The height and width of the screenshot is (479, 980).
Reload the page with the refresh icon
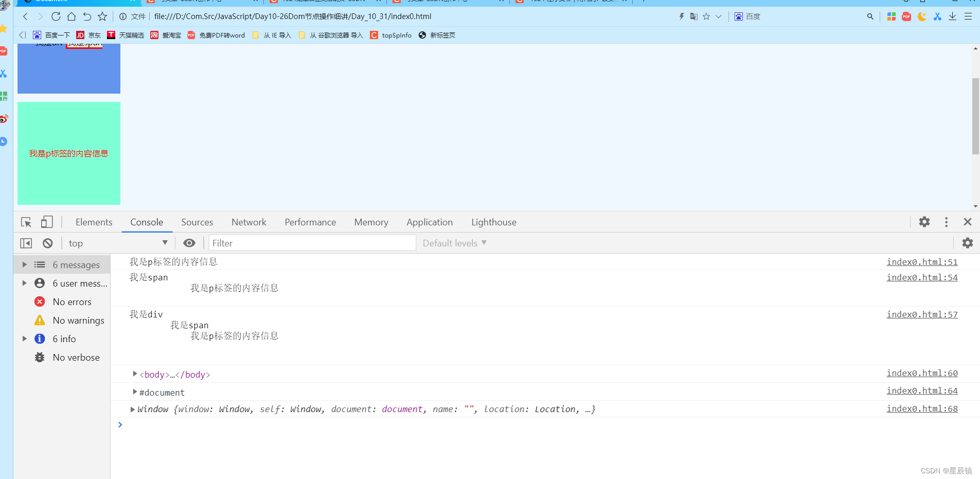click(56, 16)
